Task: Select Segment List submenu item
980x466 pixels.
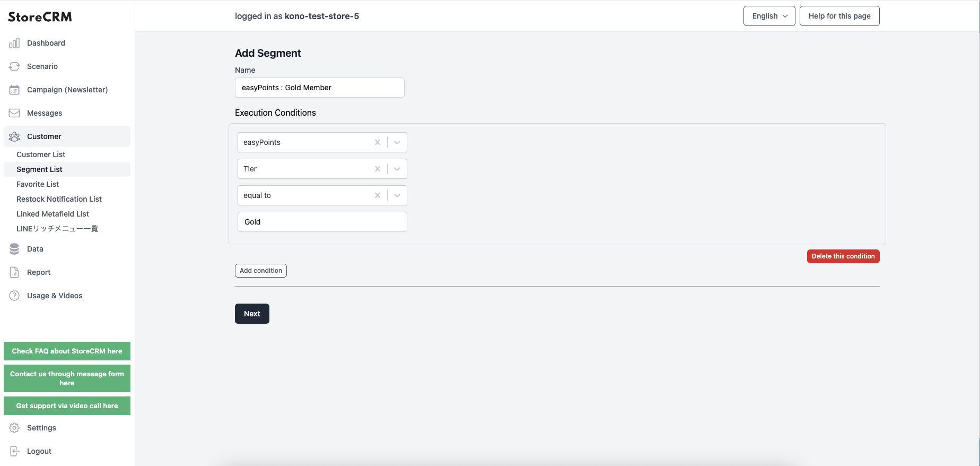Action: click(67, 169)
